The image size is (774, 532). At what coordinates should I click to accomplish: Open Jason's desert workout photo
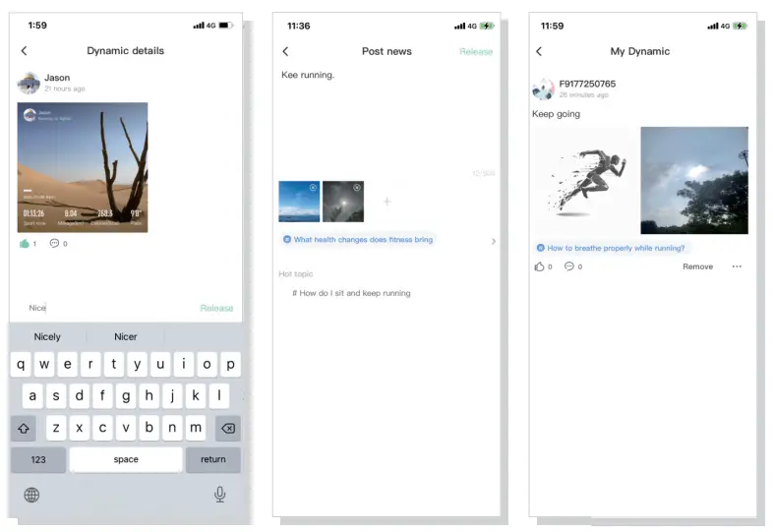(x=83, y=167)
